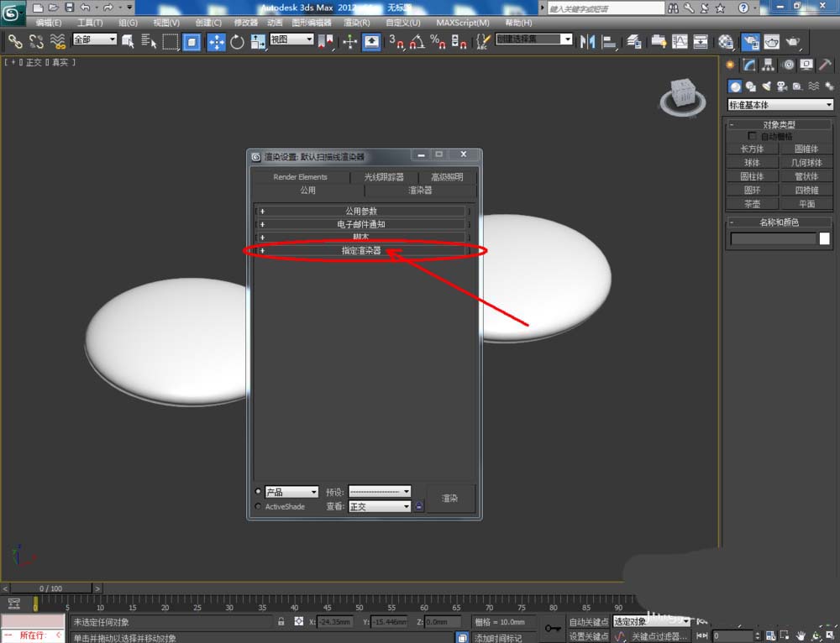The image size is (840, 643).
Task: Open the Curve Editor icon
Action: (680, 42)
